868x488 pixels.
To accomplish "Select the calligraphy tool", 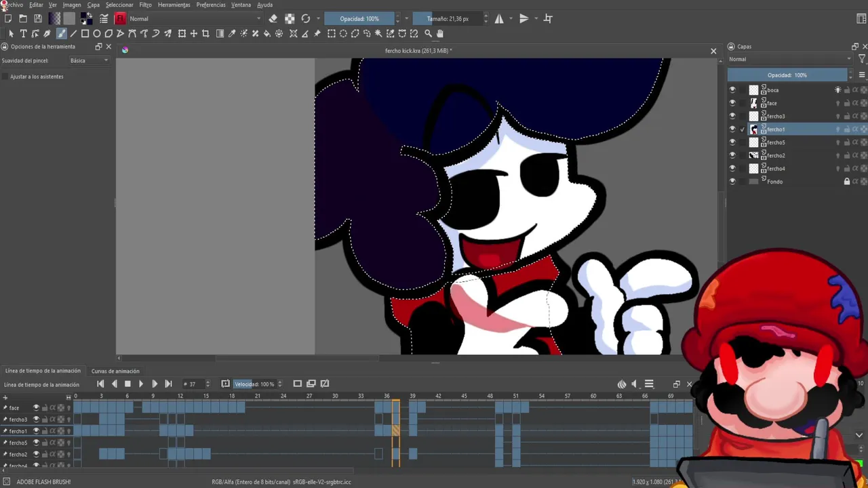I will pyautogui.click(x=47, y=33).
